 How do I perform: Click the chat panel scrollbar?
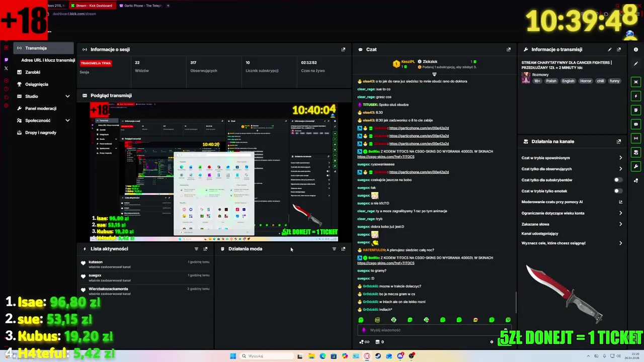(516, 302)
